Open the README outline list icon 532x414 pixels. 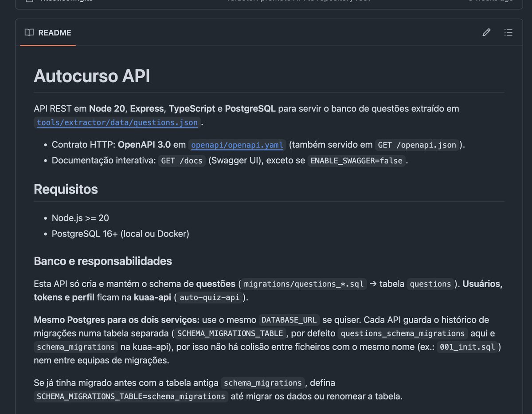tap(508, 32)
